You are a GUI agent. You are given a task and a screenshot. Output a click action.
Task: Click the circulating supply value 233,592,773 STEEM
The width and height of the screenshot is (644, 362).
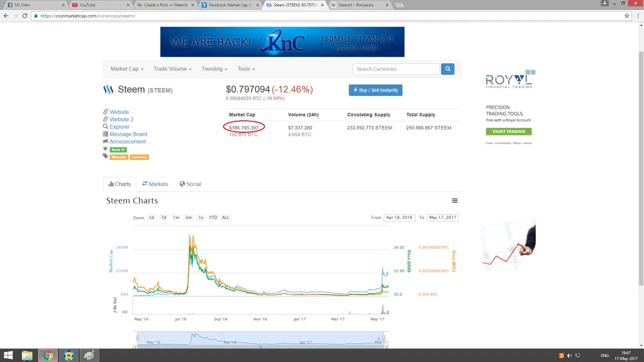click(369, 128)
